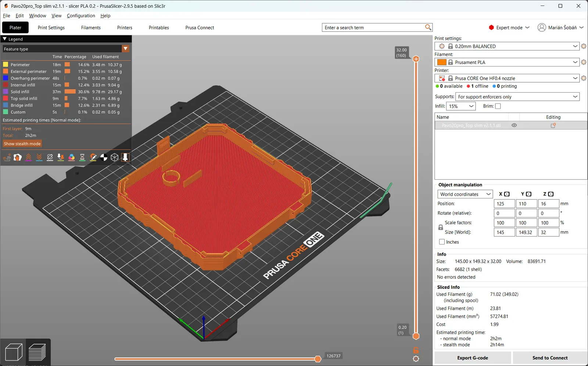Viewport: 588px width, 366px height.
Task: Click the Z axis mirror icon
Action: tap(551, 194)
